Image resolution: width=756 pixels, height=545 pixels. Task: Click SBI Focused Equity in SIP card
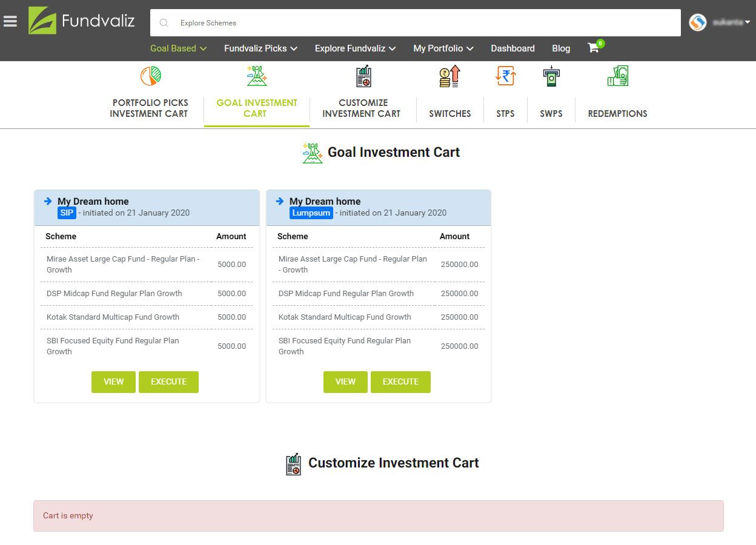[x=113, y=346]
